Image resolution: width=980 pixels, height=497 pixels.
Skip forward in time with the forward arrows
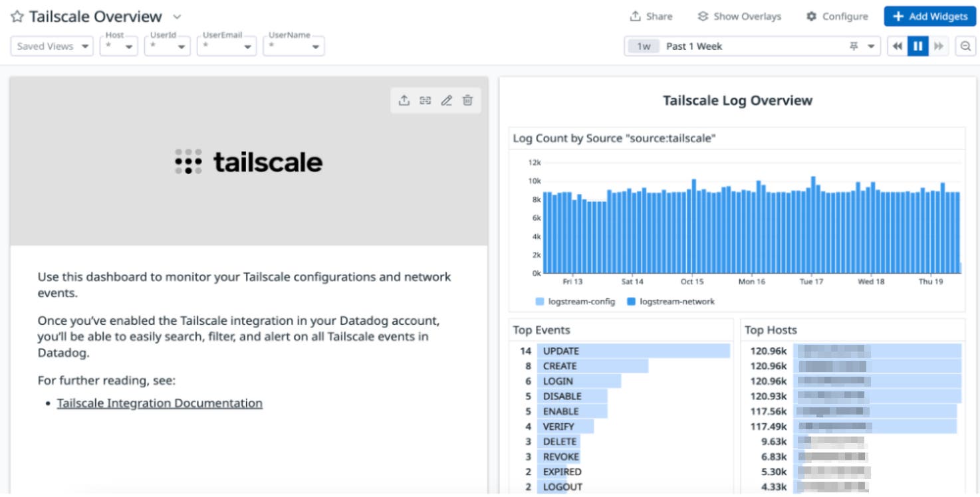pyautogui.click(x=939, y=46)
